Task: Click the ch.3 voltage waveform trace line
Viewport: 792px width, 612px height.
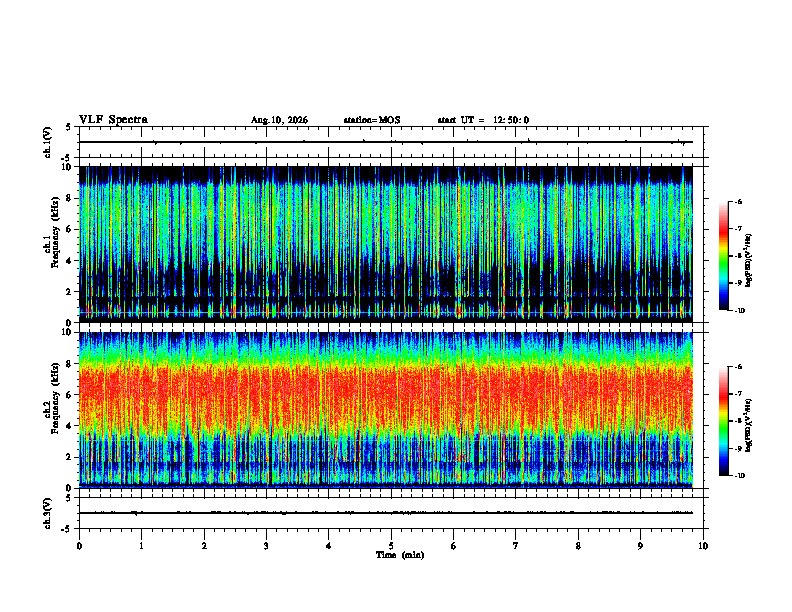Action: click(x=385, y=513)
